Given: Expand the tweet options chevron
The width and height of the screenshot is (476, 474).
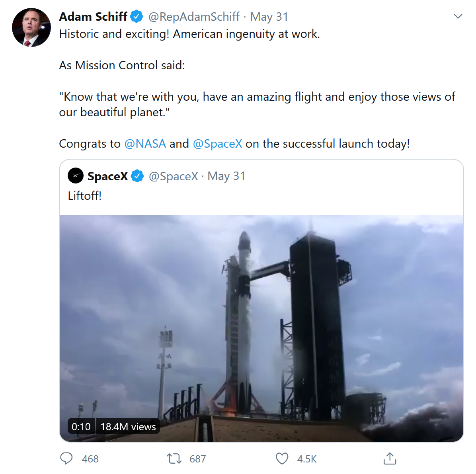Looking at the screenshot, I should 458,16.
